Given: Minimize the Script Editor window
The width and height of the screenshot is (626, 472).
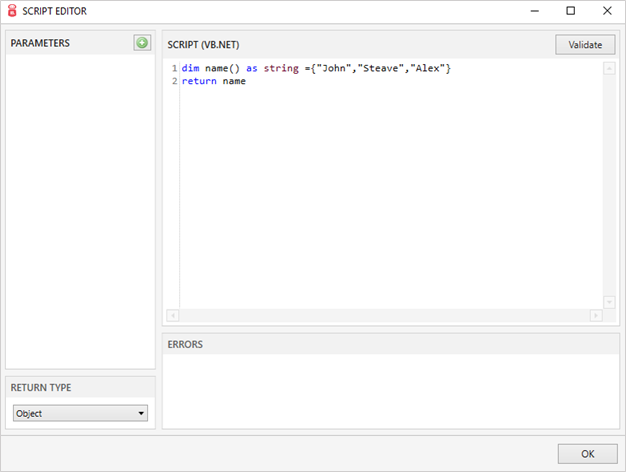Looking at the screenshot, I should 535,11.
